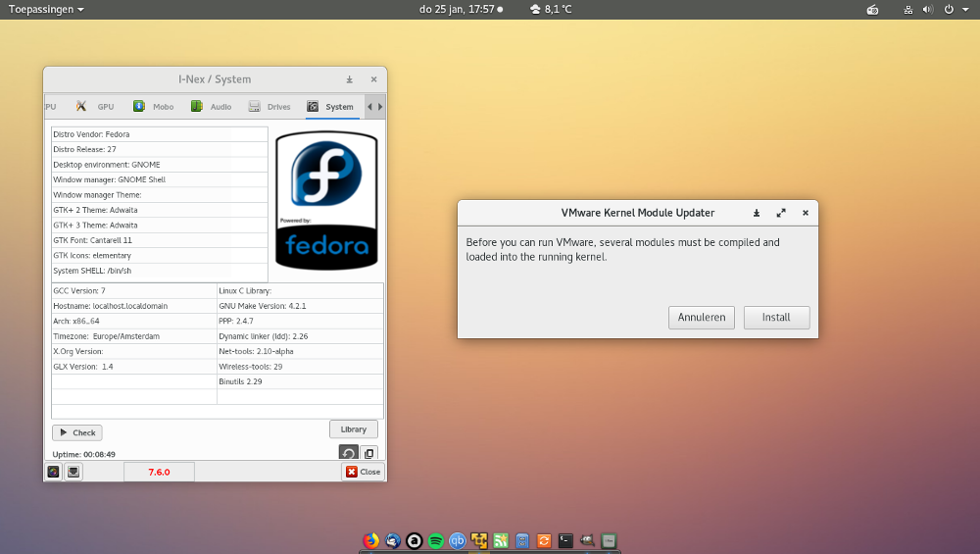Open the Toepassingen applications menu
The width and height of the screenshot is (980, 554).
[46, 10]
